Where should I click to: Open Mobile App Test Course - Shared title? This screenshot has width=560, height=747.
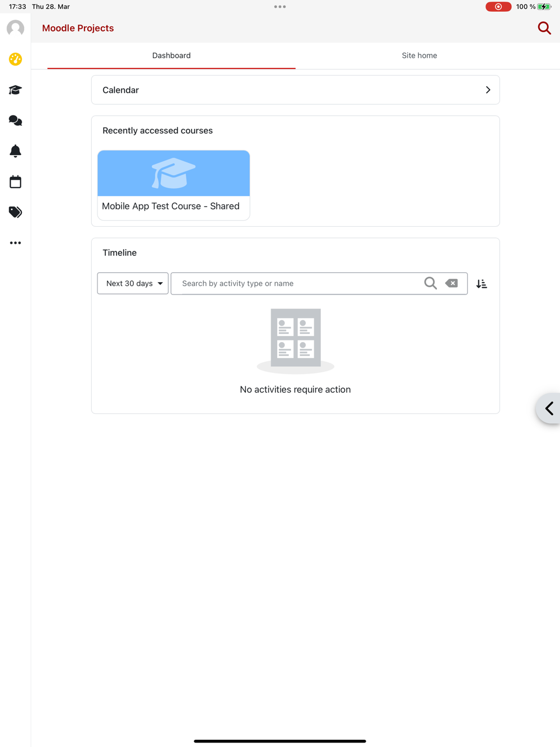pyautogui.click(x=171, y=206)
